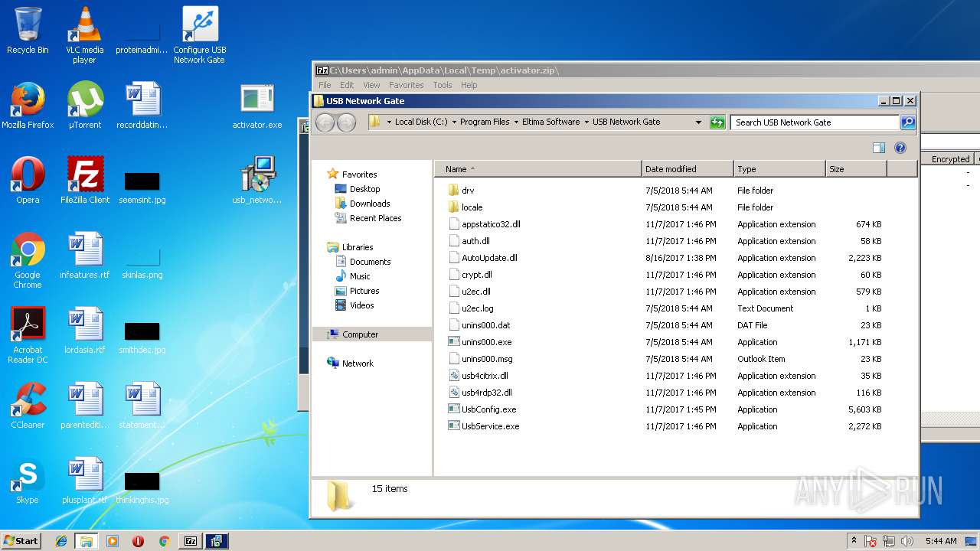Viewport: 980px width, 551px height.
Task: Open Skype desktop shortcut
Action: [28, 481]
